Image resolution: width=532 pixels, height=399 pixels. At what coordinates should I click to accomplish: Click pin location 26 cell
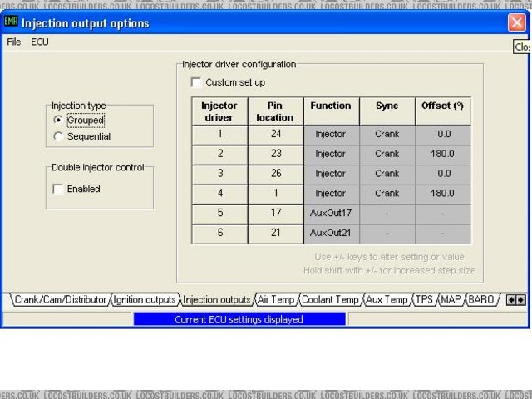(x=276, y=175)
